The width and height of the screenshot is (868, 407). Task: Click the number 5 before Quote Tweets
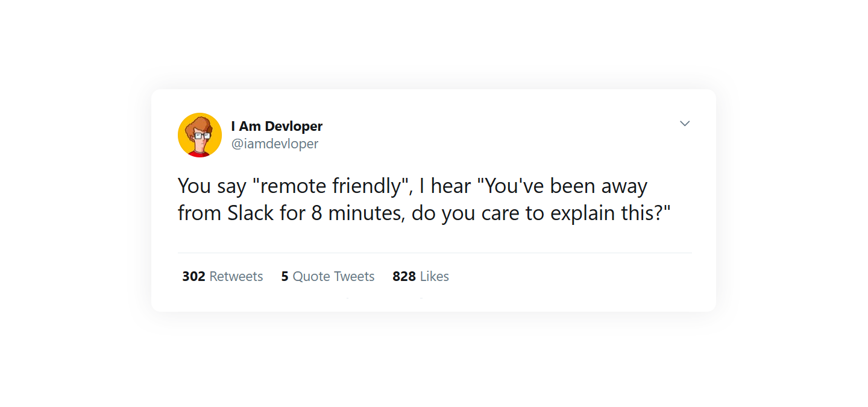(285, 276)
